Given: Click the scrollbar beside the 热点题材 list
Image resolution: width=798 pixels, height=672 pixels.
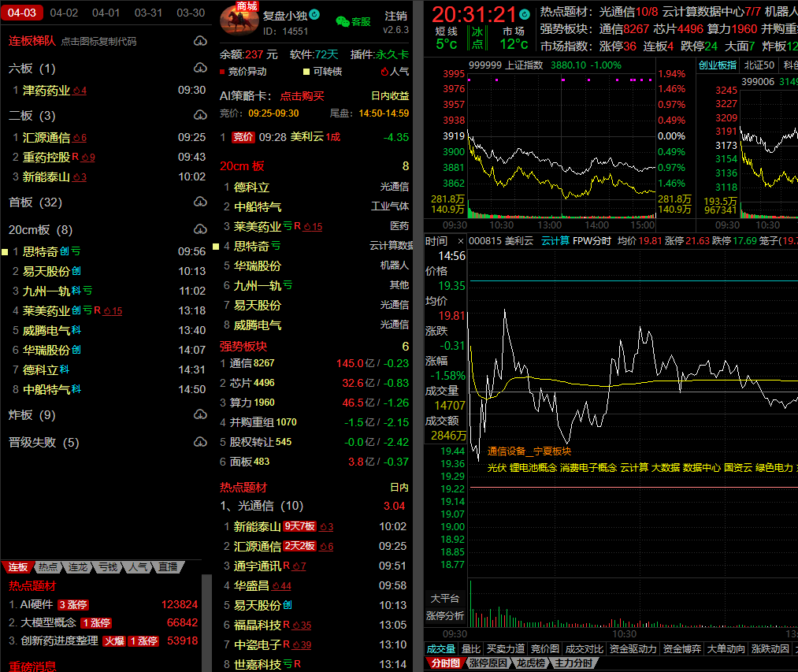Looking at the screenshot, I should (206, 622).
